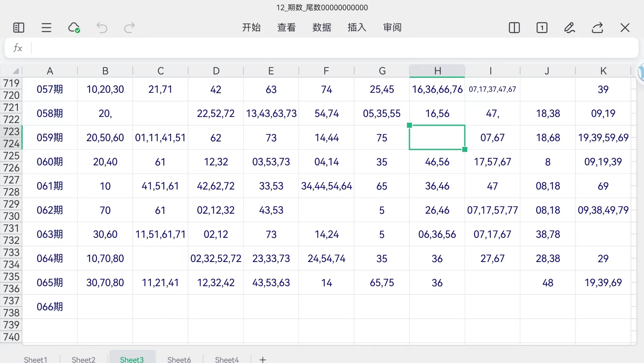The image size is (644, 363).
Task: Select cell with 05,35,55
Action: [x=382, y=113]
